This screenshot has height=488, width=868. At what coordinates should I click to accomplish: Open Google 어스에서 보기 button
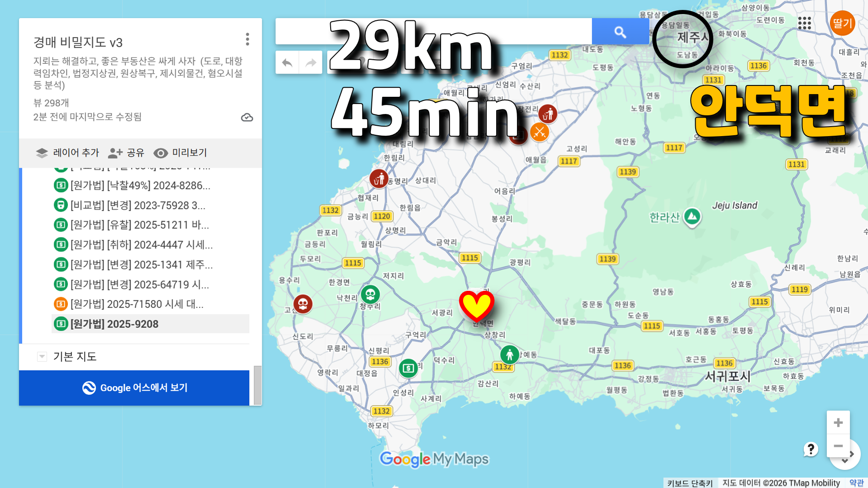click(x=134, y=388)
